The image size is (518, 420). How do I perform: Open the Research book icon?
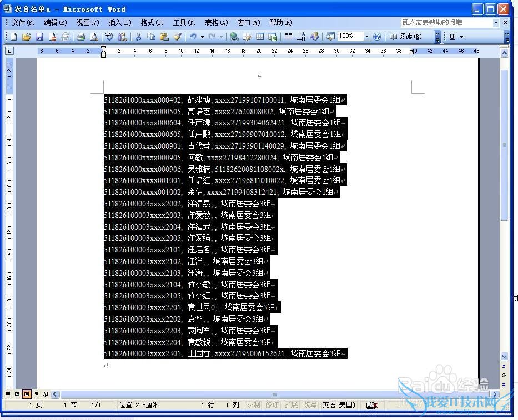coord(123,37)
